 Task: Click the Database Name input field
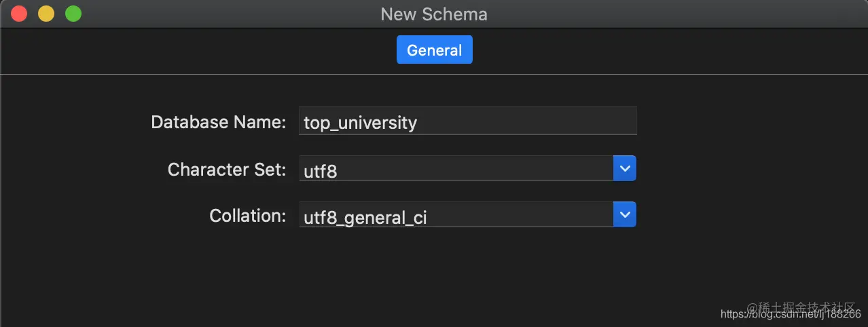click(467, 121)
